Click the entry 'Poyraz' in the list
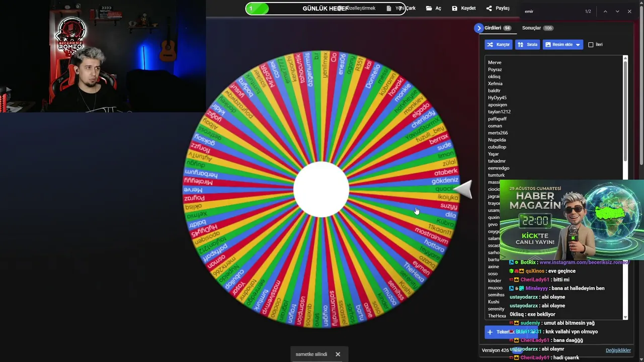The width and height of the screenshot is (644, 362). pos(495,69)
